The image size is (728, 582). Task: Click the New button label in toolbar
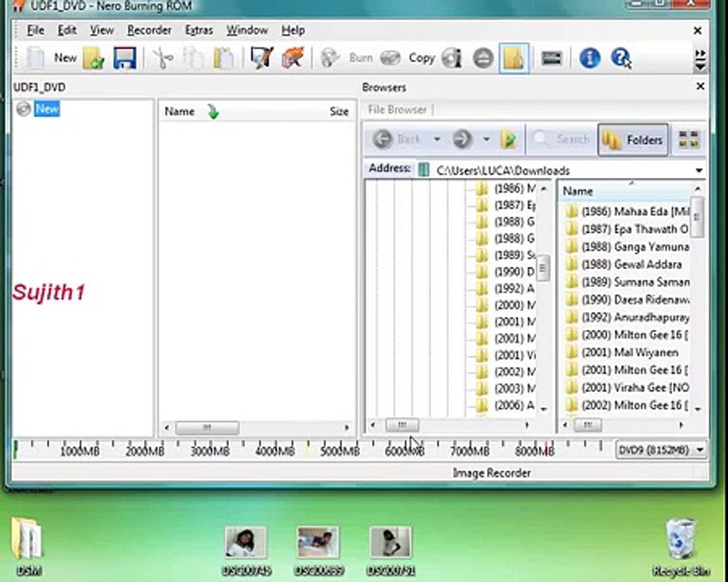click(65, 58)
